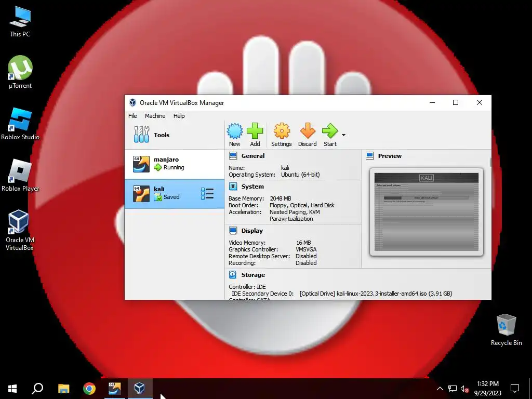This screenshot has width=532, height=399.
Task: Click the Display section header
Action: click(x=252, y=231)
